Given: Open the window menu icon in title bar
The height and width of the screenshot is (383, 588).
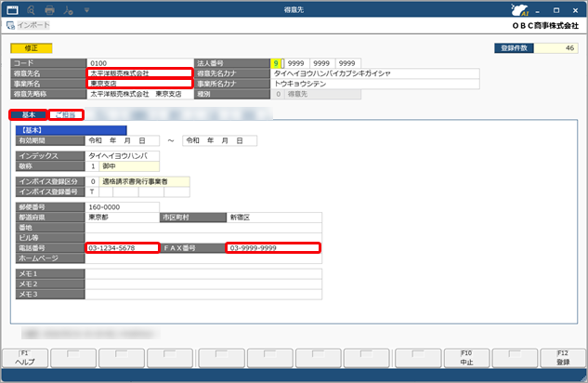Looking at the screenshot, I should tap(12, 10).
